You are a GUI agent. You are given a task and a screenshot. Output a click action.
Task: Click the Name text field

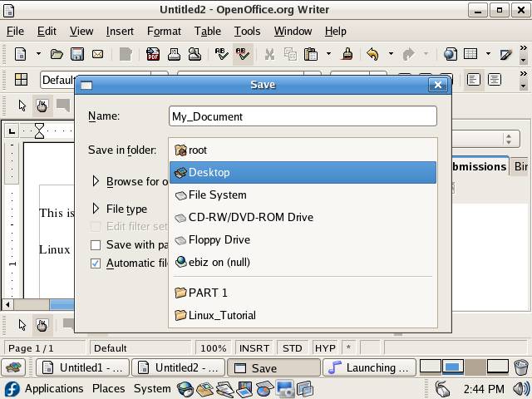point(303,116)
